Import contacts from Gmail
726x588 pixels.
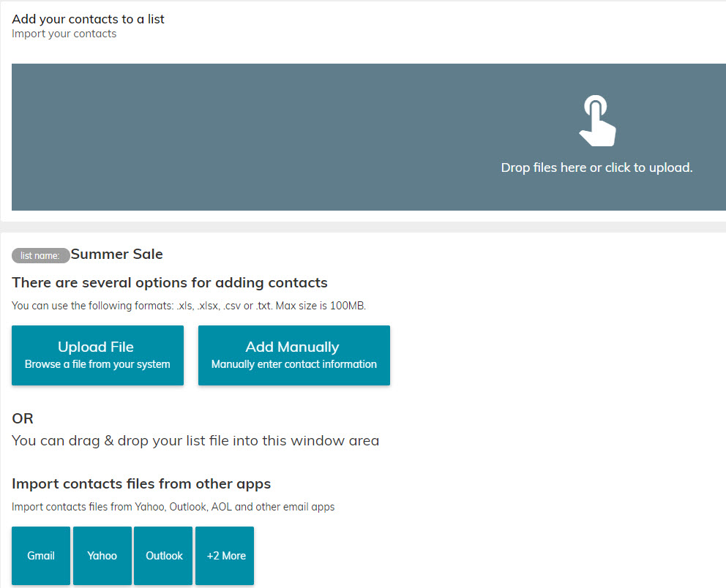(x=41, y=555)
